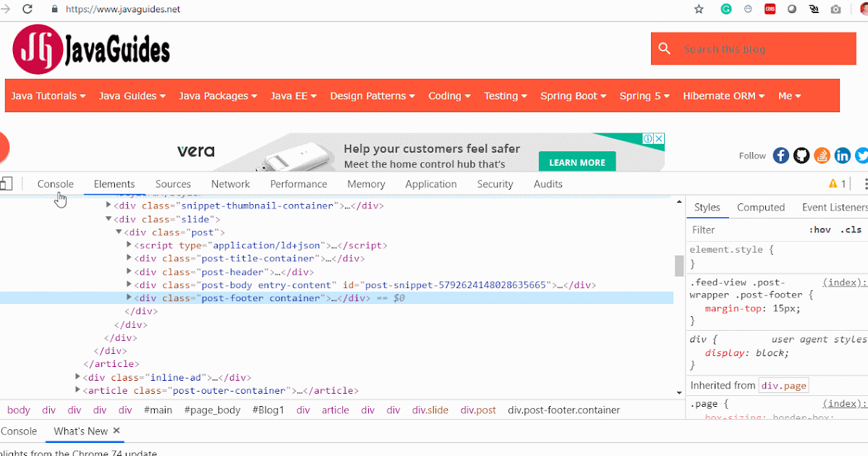Collapse the div class="slide" node
This screenshot has width=868, height=456.
(109, 219)
